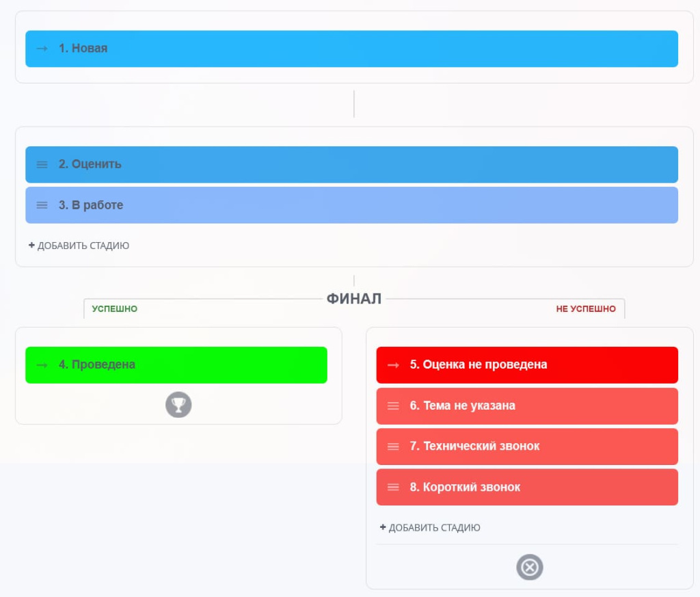Click drag handle on Технический звонок stage

[x=393, y=447]
